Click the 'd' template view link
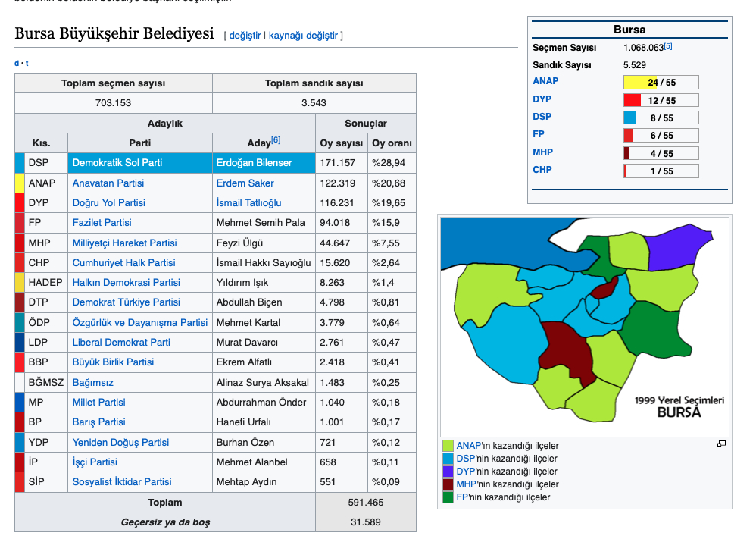The width and height of the screenshot is (756, 536). coord(17,64)
